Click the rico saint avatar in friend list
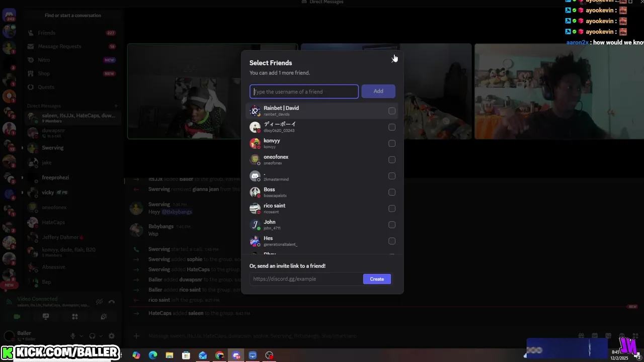This screenshot has width=644, height=362. pos(255,208)
